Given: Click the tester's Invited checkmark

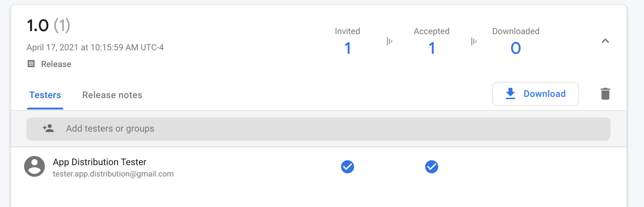Looking at the screenshot, I should coord(347,167).
